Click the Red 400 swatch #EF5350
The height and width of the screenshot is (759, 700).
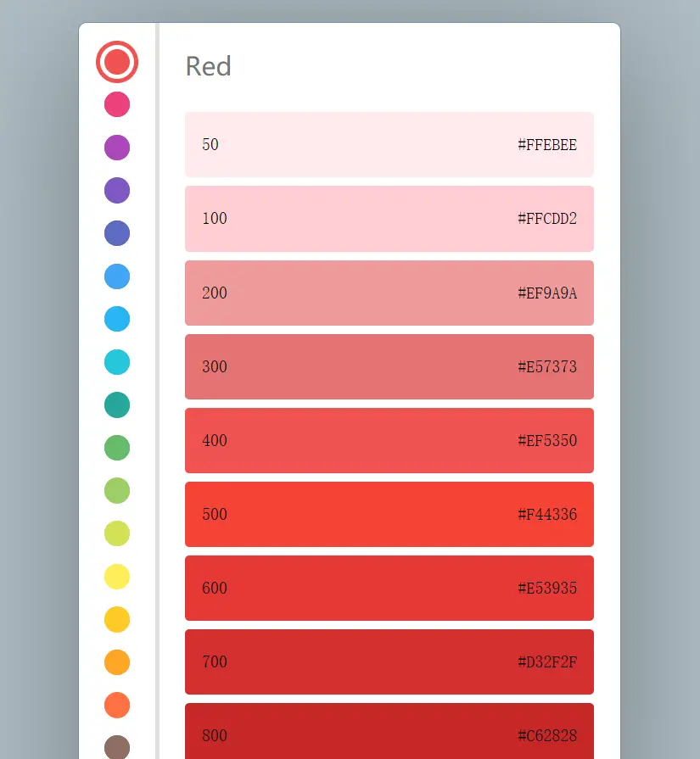coord(389,440)
